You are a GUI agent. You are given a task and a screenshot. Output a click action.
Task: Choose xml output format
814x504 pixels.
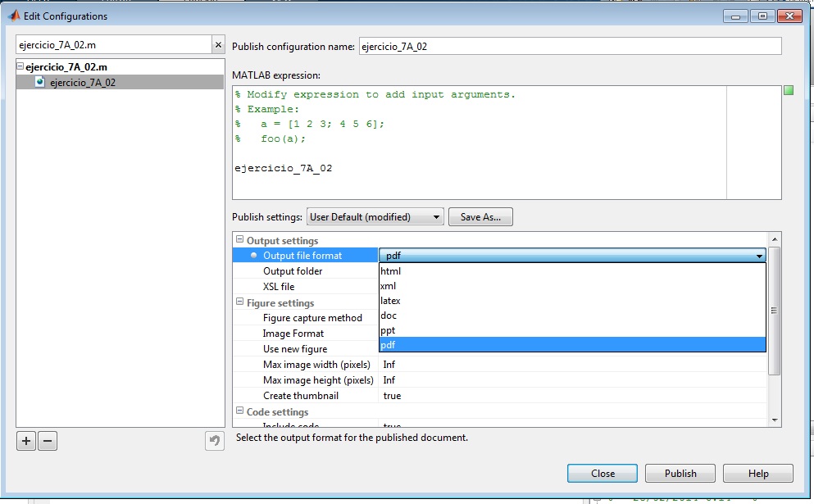point(573,285)
